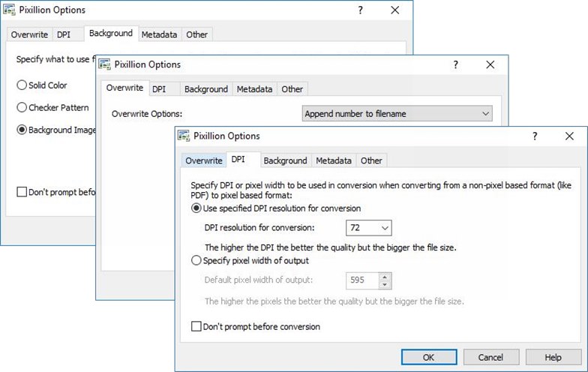Click Pixillion app icon in middle window title

(x=105, y=64)
